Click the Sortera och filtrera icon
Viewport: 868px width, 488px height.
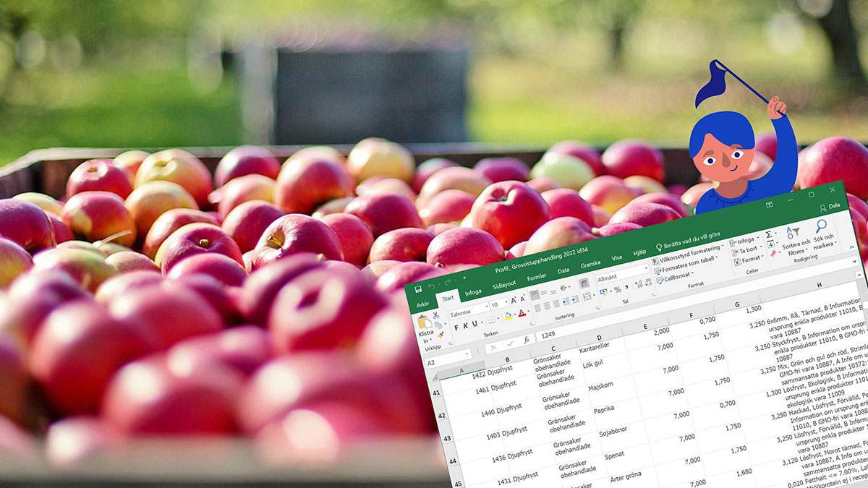pyautogui.click(x=793, y=232)
